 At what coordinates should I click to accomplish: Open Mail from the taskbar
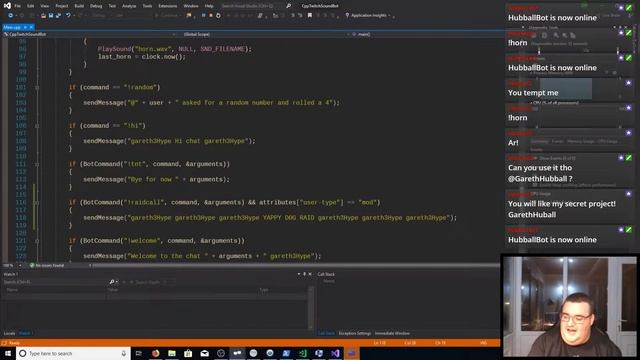point(204,353)
